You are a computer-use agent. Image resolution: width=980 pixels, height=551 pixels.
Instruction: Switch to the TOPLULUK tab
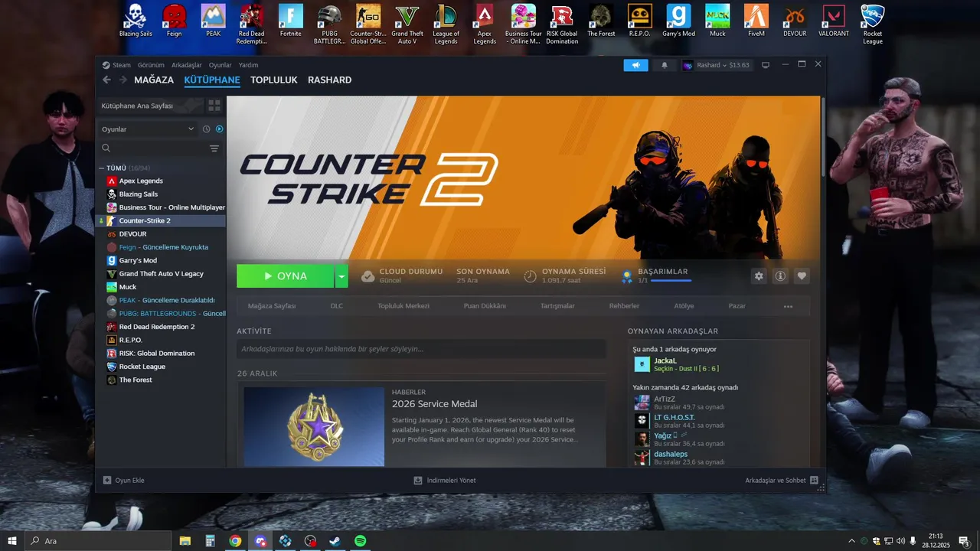(273, 80)
